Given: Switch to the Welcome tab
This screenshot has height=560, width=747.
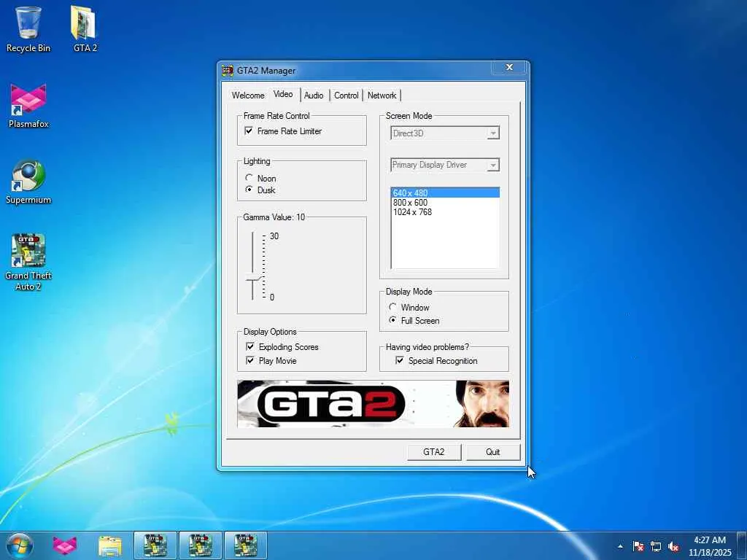Looking at the screenshot, I should 248,96.
